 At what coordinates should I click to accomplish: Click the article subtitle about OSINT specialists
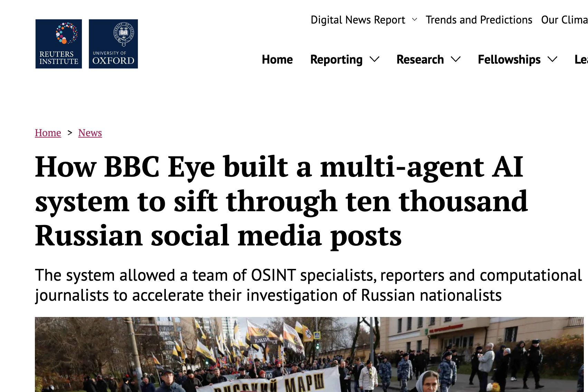(x=308, y=285)
